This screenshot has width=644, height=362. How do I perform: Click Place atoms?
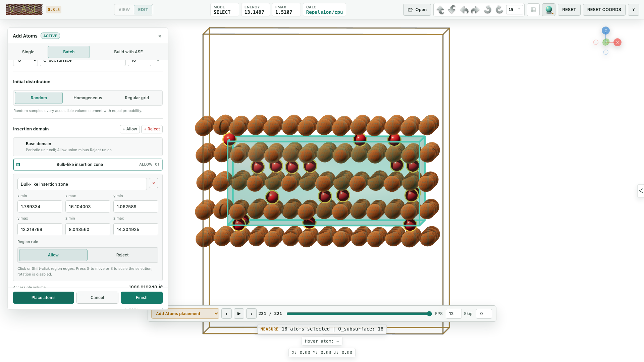pyautogui.click(x=44, y=298)
